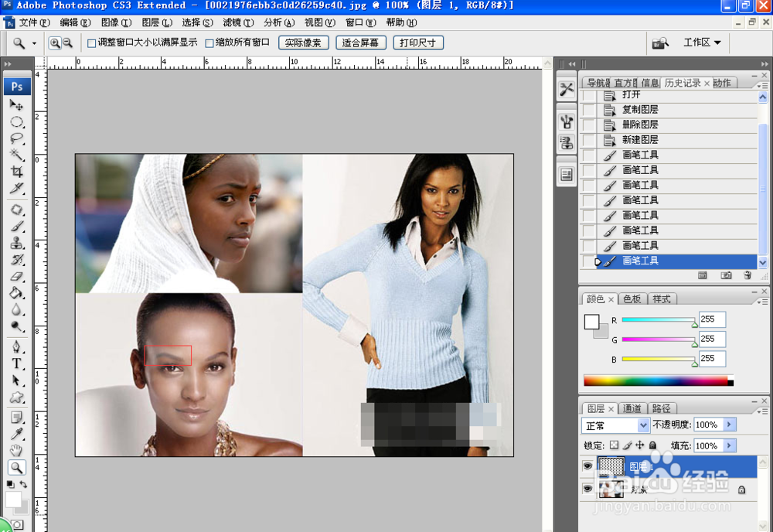The image size is (773, 532).
Task: Open the 图像 menu
Action: [x=117, y=22]
